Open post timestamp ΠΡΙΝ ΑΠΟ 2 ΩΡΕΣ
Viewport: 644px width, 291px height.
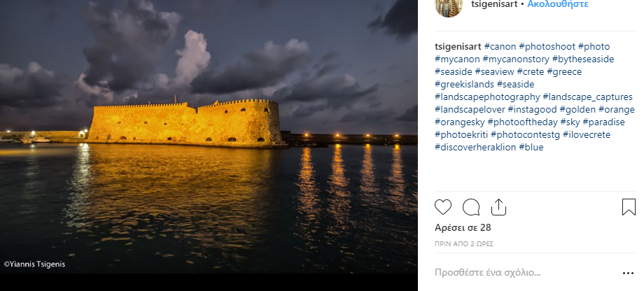[x=463, y=244]
